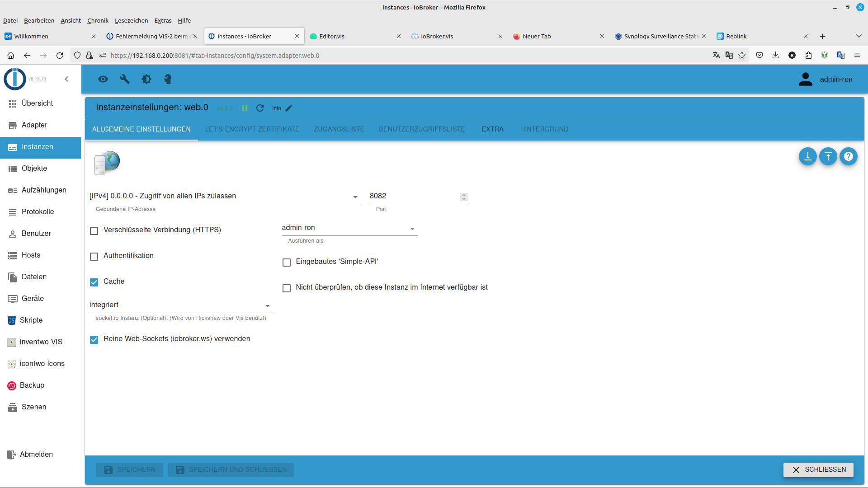Viewport: 868px width, 488px height.
Task: Open the Gebundene IP-Adresse dropdown
Action: point(225,196)
